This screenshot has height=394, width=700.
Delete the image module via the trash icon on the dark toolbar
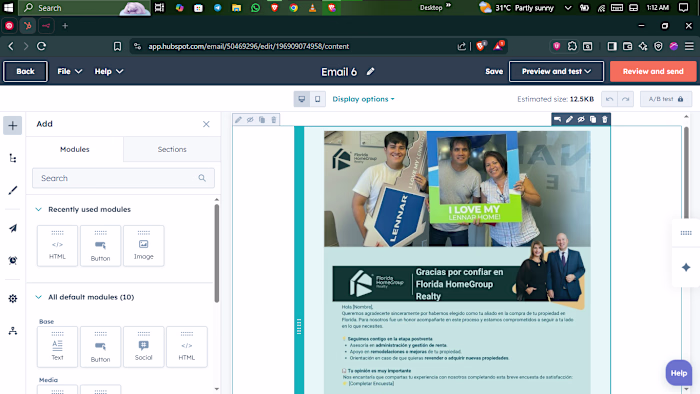pos(604,119)
